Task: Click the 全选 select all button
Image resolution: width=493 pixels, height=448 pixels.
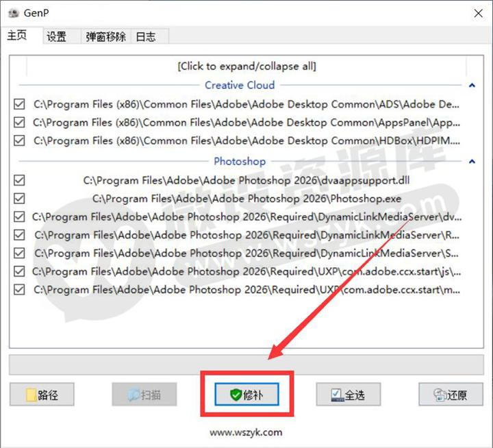Action: [x=349, y=395]
